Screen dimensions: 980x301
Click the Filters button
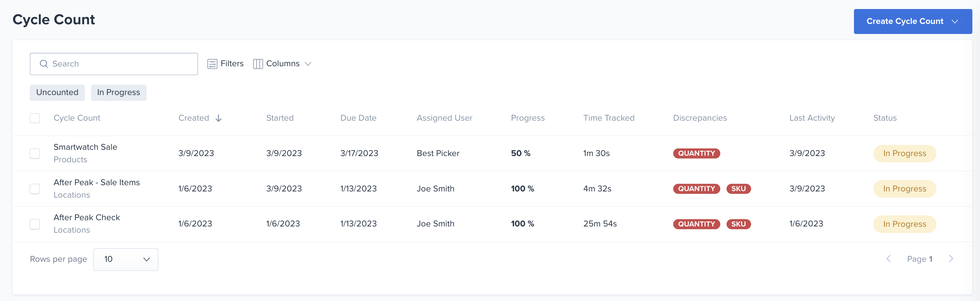(x=225, y=63)
